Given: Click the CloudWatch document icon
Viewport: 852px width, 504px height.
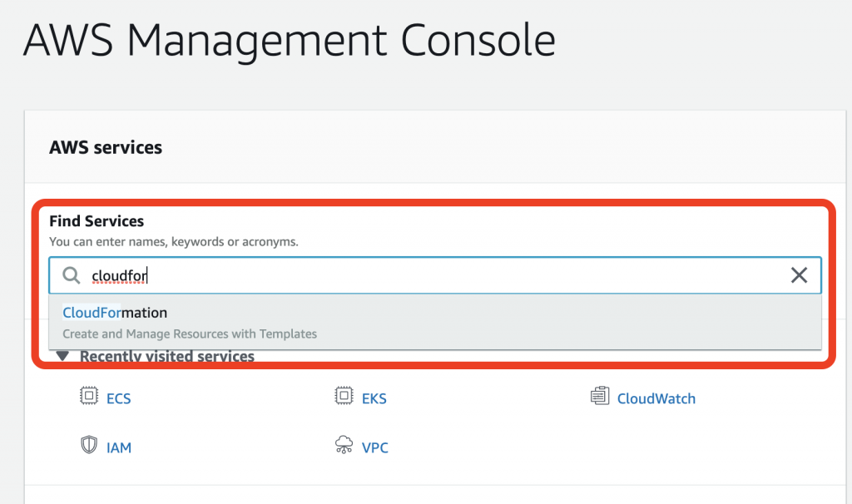Looking at the screenshot, I should pyautogui.click(x=600, y=397).
